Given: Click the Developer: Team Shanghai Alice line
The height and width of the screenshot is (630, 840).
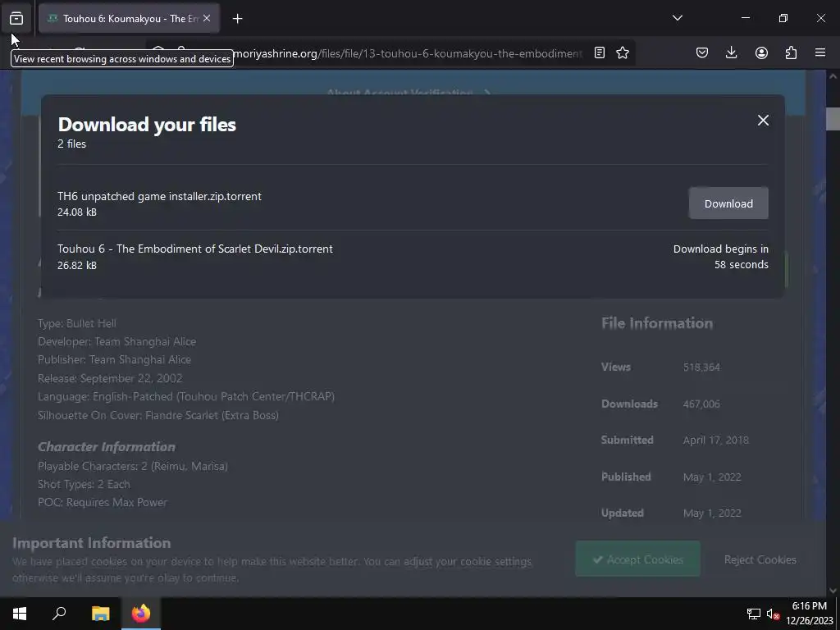Looking at the screenshot, I should [x=116, y=341].
